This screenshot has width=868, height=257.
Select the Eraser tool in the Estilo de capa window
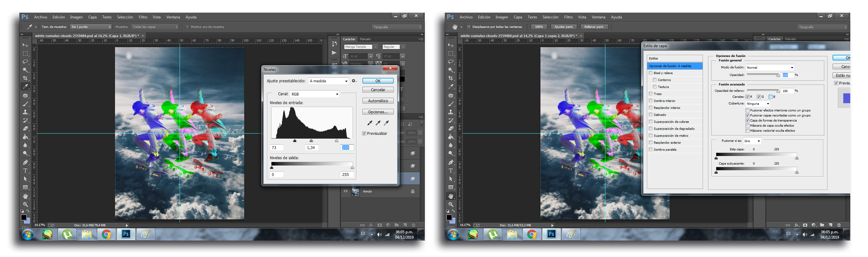(x=450, y=128)
